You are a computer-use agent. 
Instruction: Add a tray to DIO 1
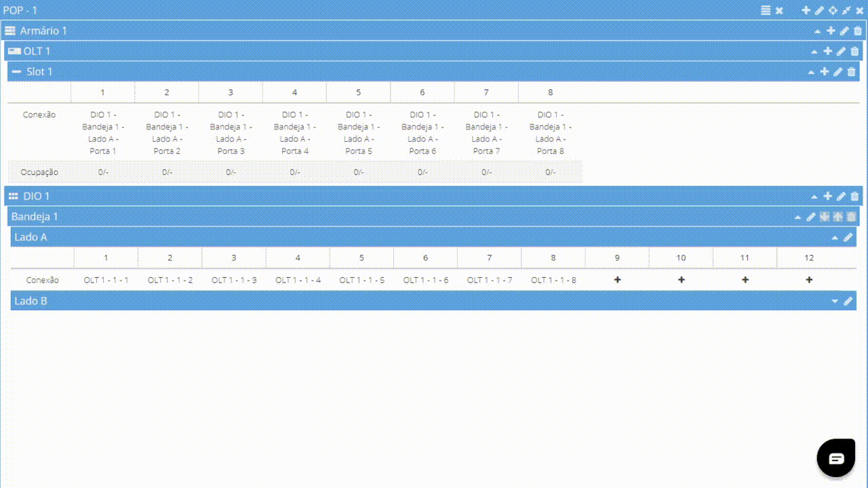828,196
